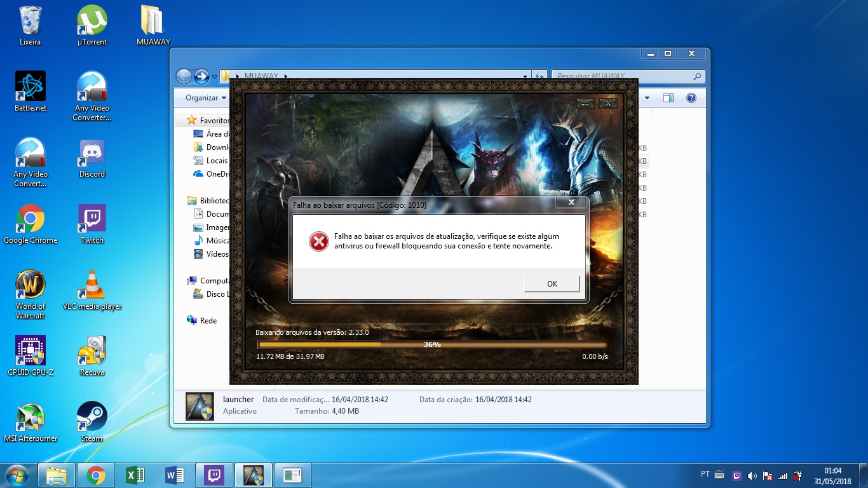Go forward in the MUAWAY Explorer window

(x=201, y=76)
